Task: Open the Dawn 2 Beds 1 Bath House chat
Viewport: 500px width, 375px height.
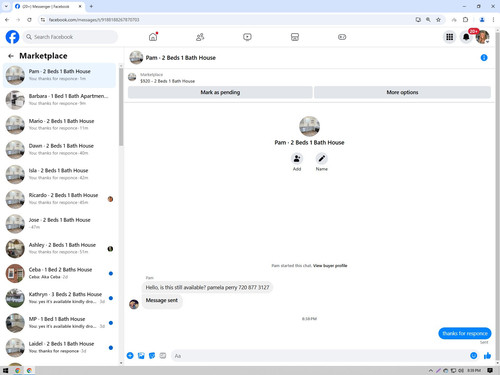Action: tap(59, 149)
